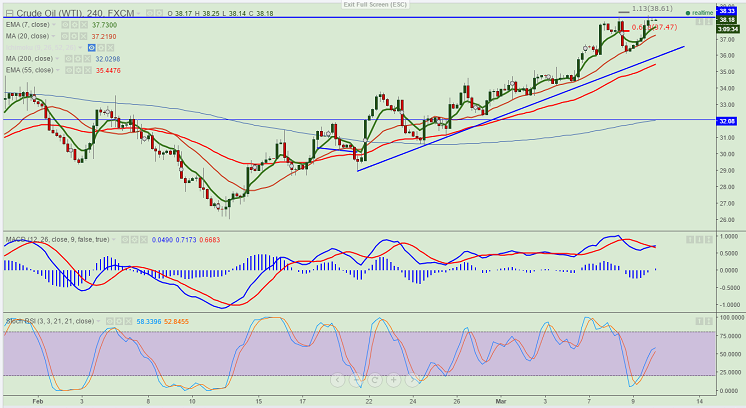
Task: Open Ichimoku indicator dropdown arrow
Action: point(80,48)
